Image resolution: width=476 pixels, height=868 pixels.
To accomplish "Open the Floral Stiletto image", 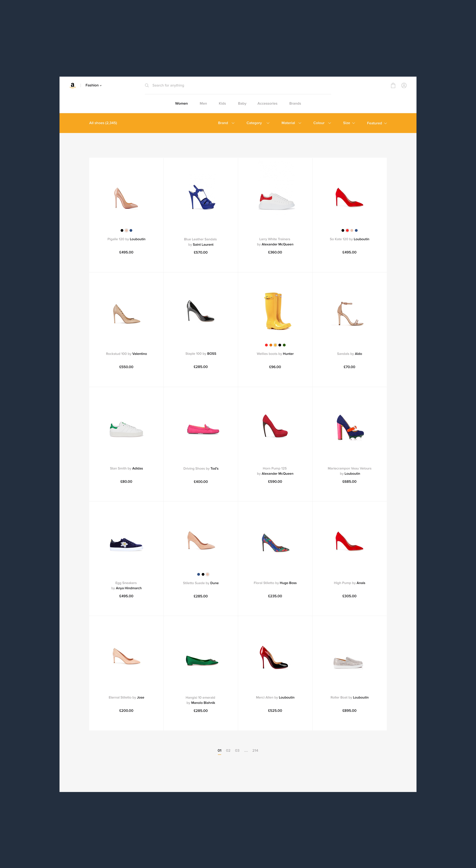I will coord(276,543).
